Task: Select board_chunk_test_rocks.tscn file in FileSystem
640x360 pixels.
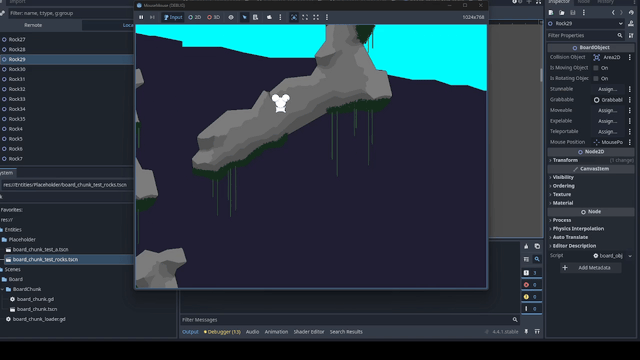Action: pyautogui.click(x=45, y=260)
